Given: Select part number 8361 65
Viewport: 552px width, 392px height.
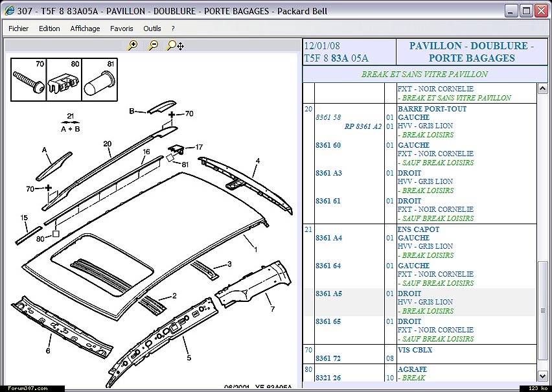Looking at the screenshot, I should (x=328, y=321).
